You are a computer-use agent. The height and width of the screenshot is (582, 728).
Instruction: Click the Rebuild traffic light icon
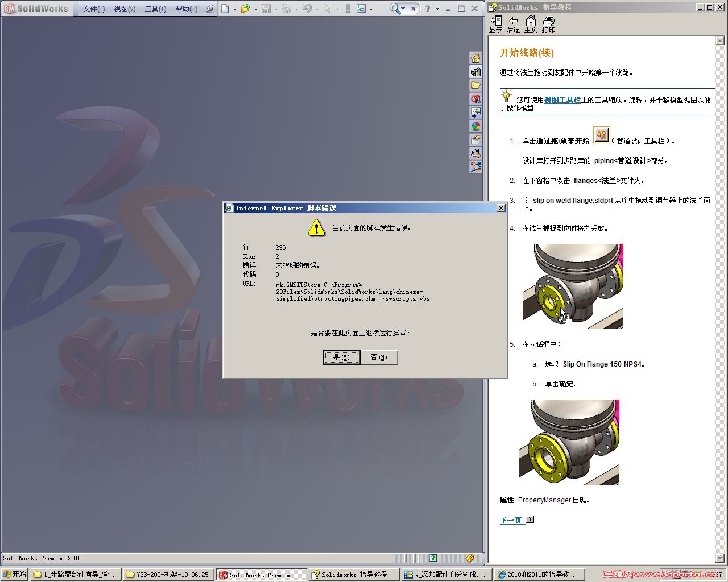pyautogui.click(x=348, y=9)
